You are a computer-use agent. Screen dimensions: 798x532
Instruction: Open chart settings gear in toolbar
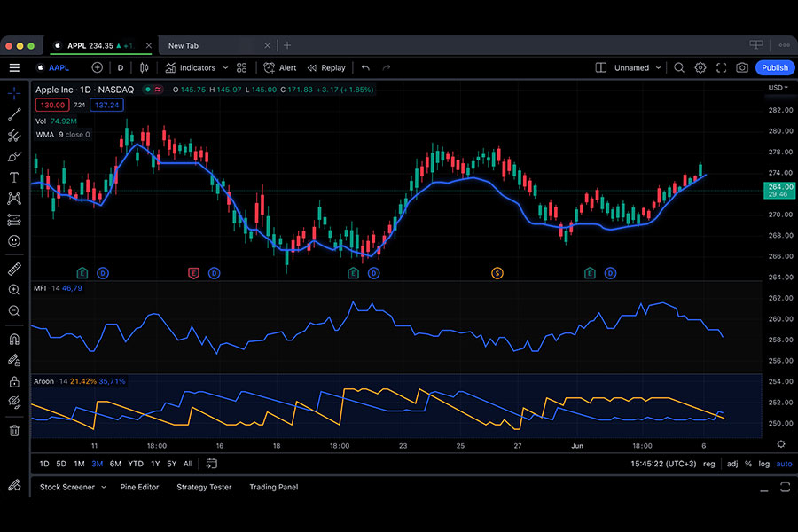[700, 67]
